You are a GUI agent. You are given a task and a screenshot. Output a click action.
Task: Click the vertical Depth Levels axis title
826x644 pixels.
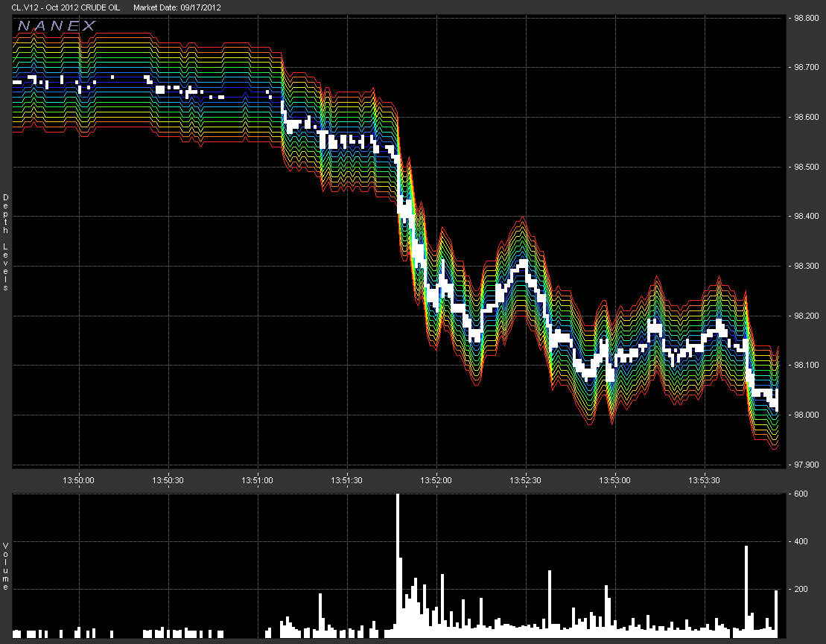pyautogui.click(x=5, y=242)
